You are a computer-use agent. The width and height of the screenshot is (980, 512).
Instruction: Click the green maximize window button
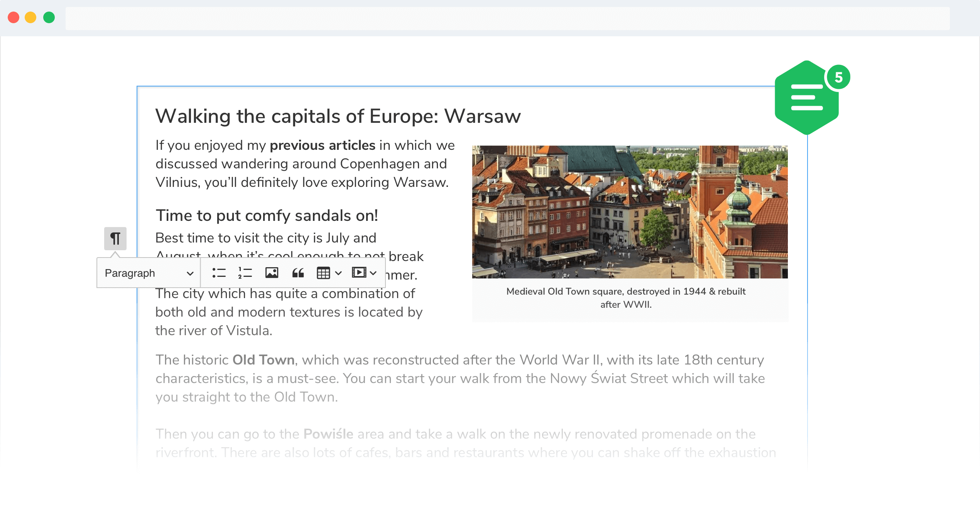[49, 17]
